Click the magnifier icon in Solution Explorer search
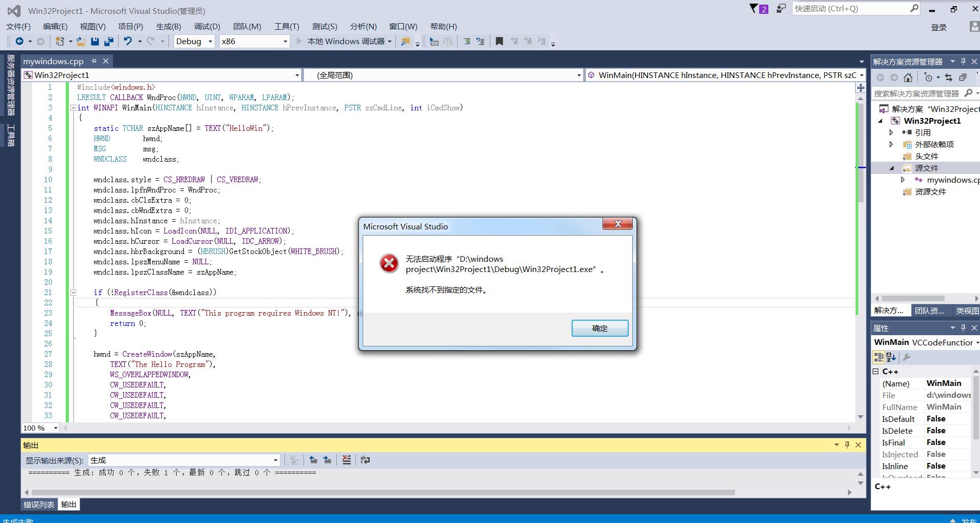 tap(968, 93)
